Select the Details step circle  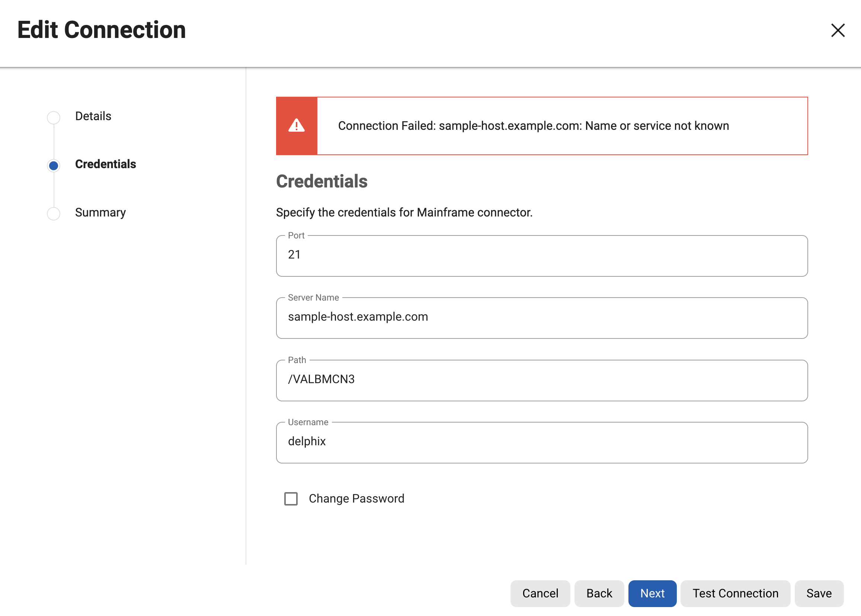point(54,117)
